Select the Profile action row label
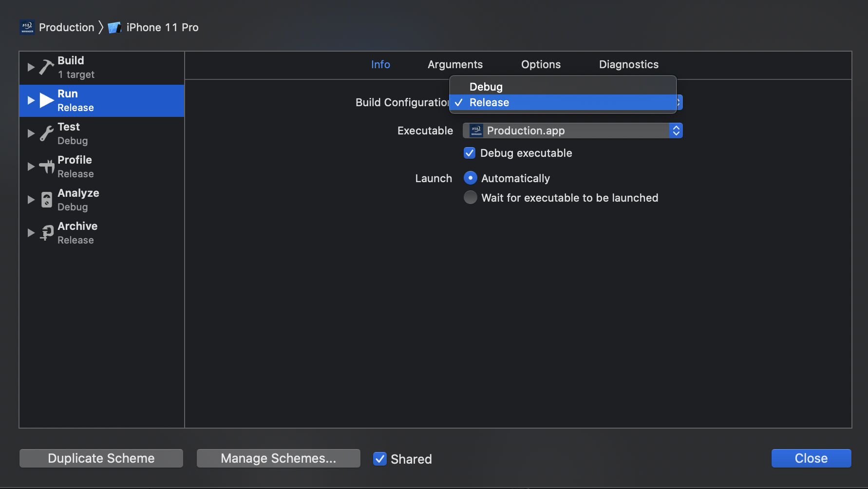 75,160
